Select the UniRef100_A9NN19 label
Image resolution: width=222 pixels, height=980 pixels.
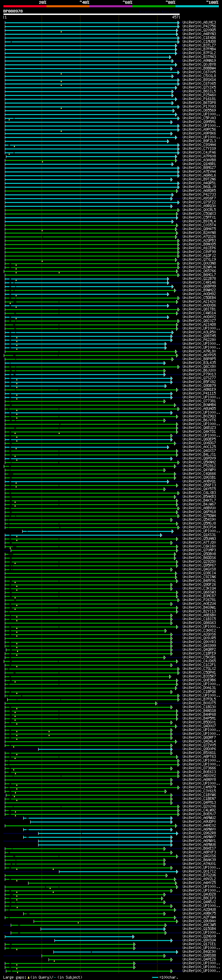(199, 60)
